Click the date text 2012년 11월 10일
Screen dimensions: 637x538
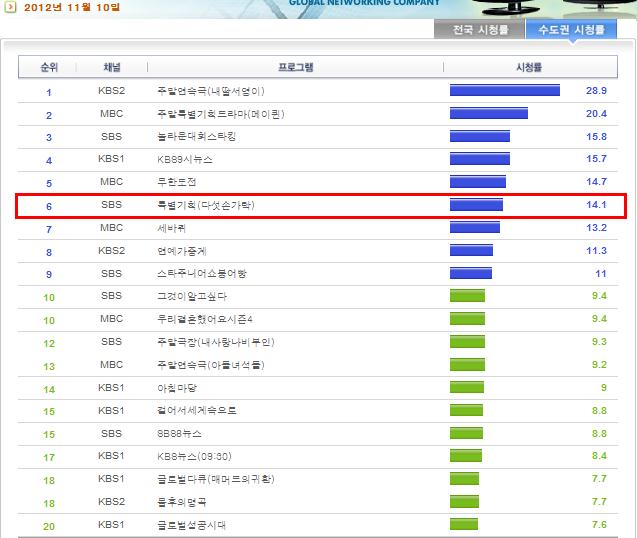pos(72,7)
